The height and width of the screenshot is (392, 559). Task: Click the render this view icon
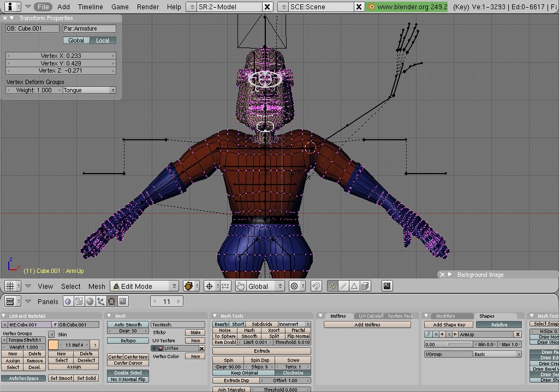[387, 286]
